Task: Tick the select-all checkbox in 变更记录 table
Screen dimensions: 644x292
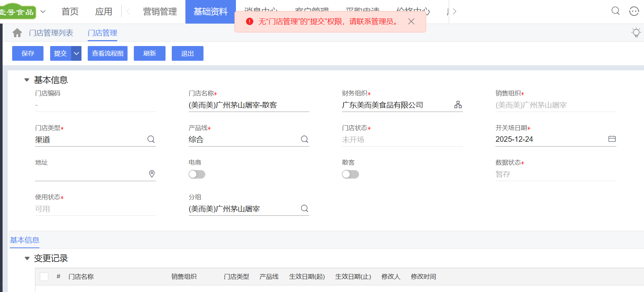Action: [x=44, y=277]
